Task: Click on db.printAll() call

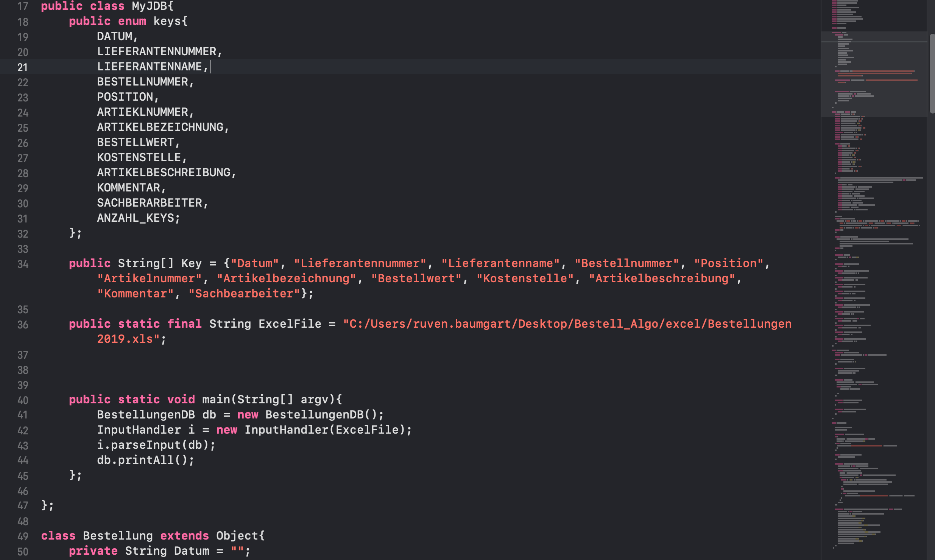Action: (x=145, y=460)
